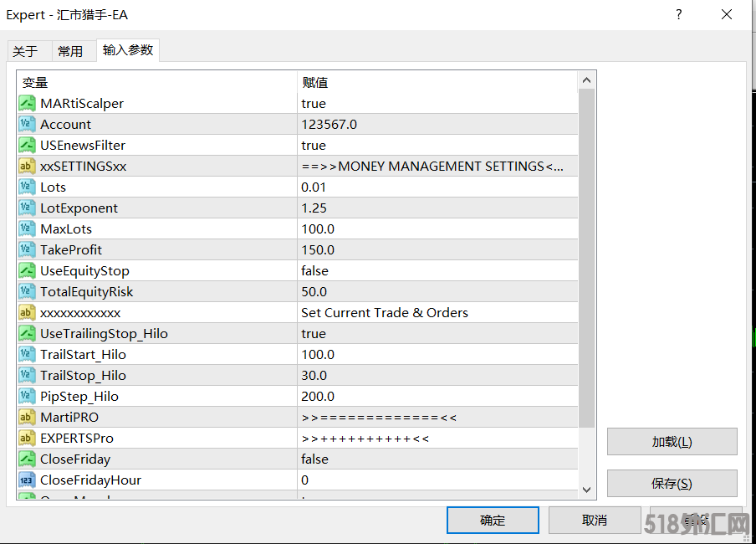
Task: Click the 加载(L) button
Action: pos(672,442)
